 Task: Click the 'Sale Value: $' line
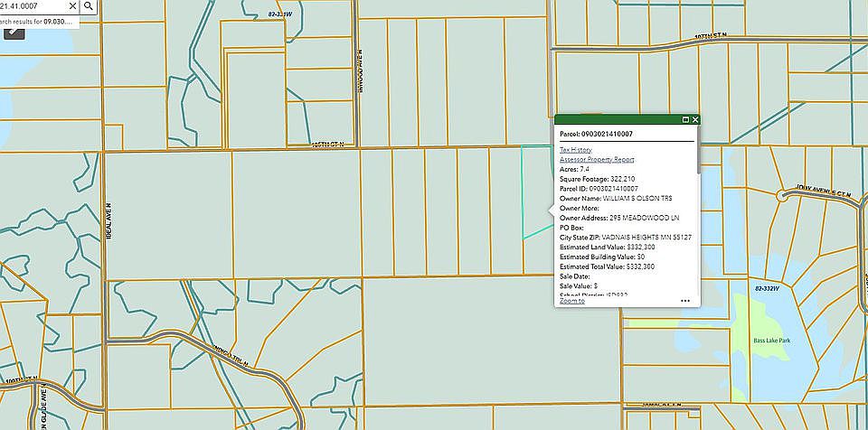(579, 286)
